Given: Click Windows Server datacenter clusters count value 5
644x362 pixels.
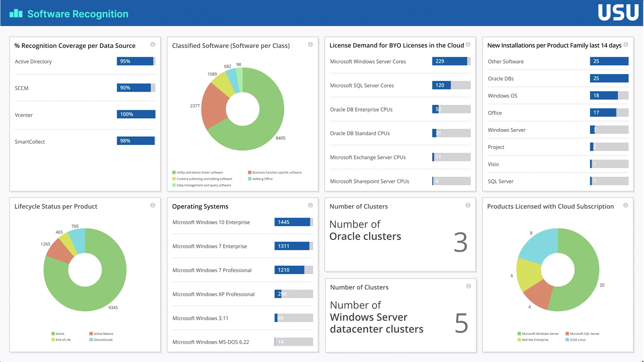Looking at the screenshot, I should [x=461, y=323].
